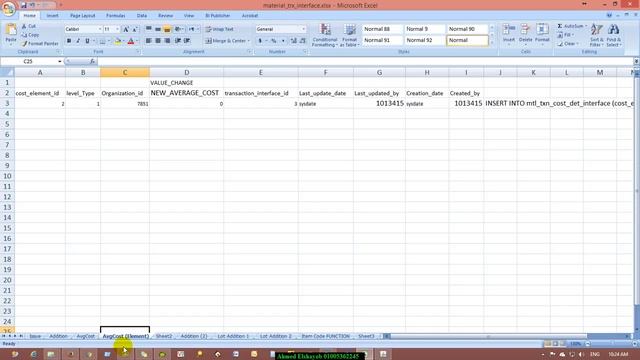Click the Copy command
This screenshot has width=640, height=360.
(x=31, y=35)
